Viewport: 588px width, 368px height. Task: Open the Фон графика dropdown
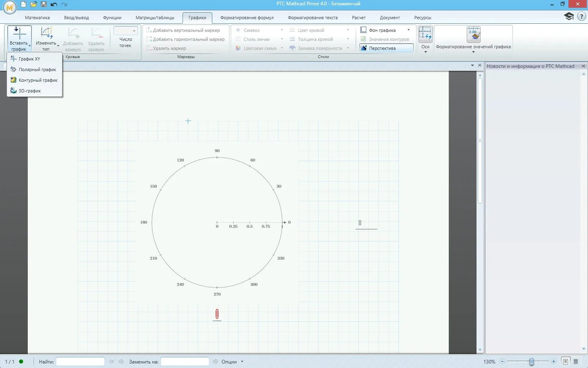(408, 30)
